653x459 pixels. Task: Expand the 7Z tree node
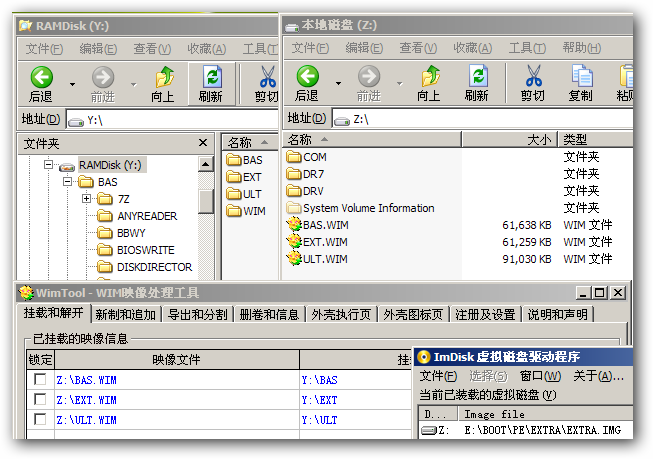pyautogui.click(x=86, y=199)
